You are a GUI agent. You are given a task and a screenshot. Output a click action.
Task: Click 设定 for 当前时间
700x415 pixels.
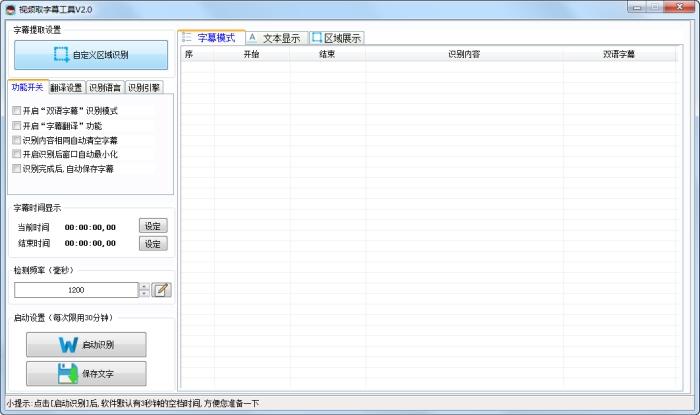(153, 226)
